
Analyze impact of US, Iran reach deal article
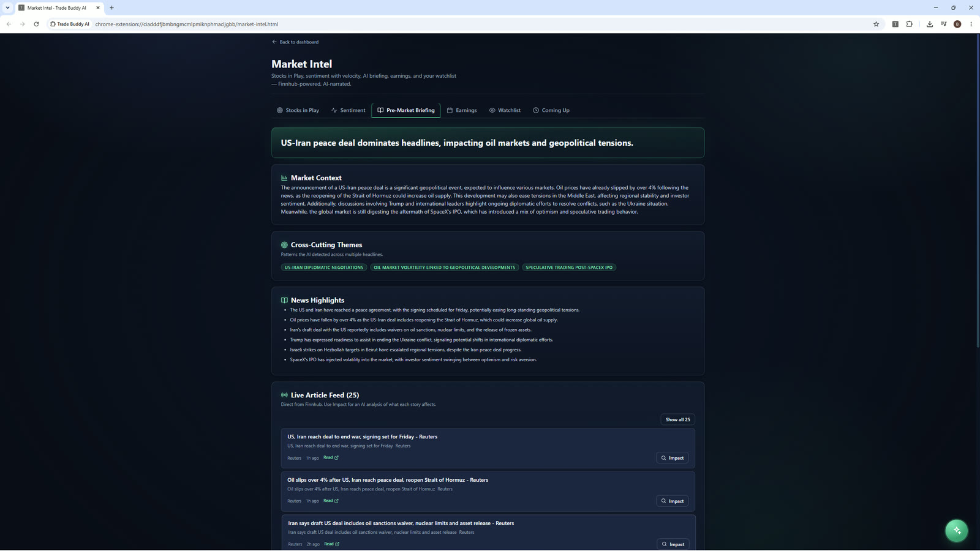point(672,458)
